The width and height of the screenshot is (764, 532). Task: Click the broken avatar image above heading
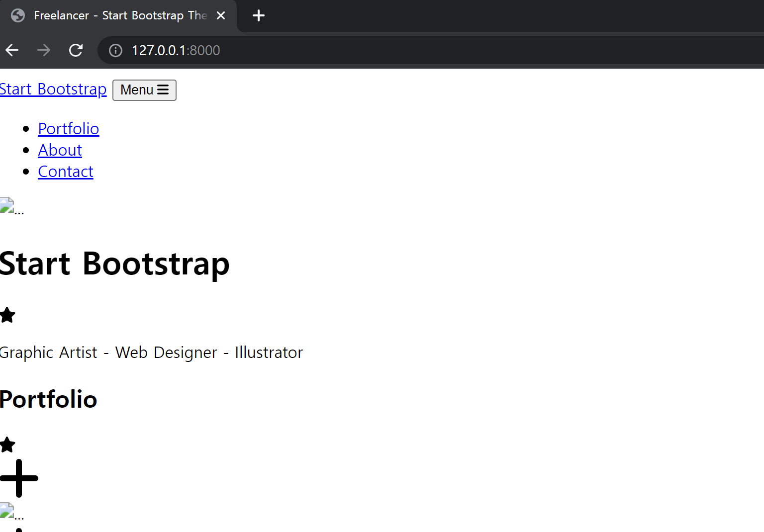[x=12, y=206]
